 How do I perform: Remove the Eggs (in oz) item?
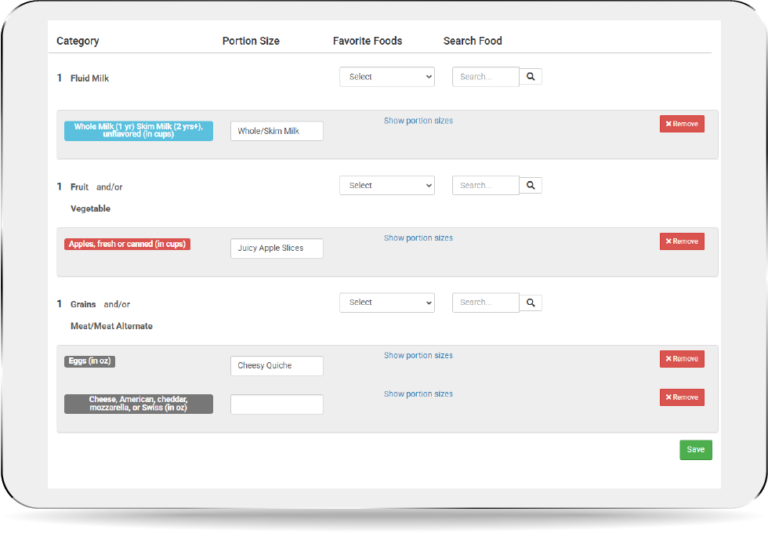tap(682, 359)
